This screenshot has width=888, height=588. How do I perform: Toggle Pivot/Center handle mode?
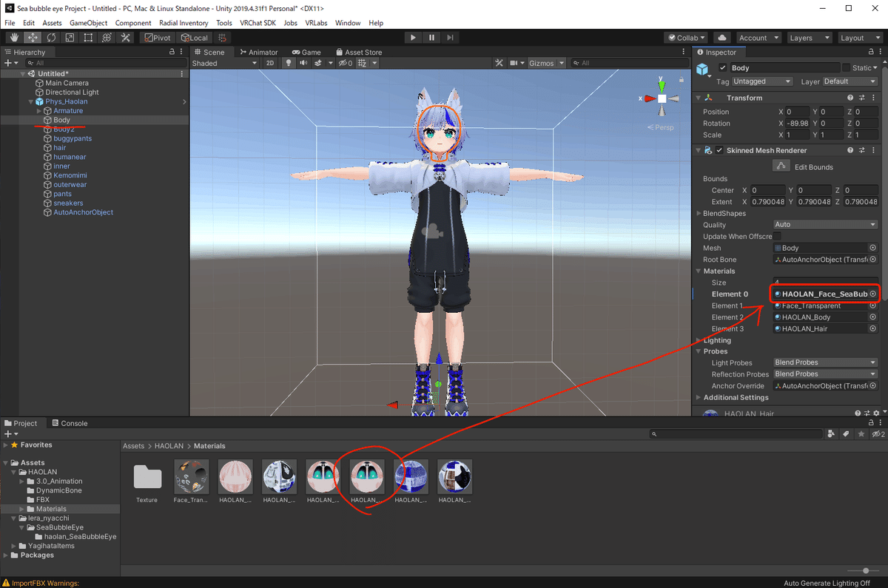[x=157, y=38]
